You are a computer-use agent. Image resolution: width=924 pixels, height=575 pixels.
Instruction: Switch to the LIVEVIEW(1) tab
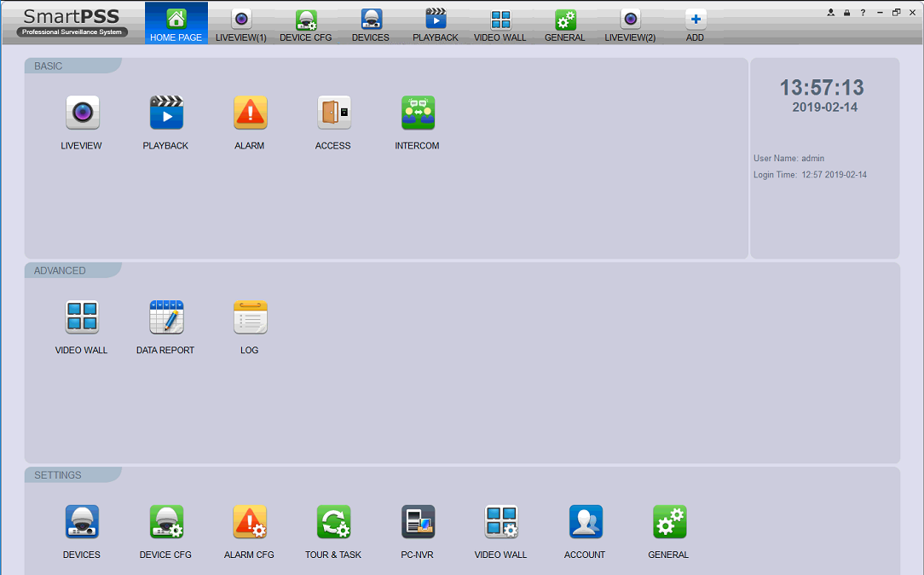241,25
